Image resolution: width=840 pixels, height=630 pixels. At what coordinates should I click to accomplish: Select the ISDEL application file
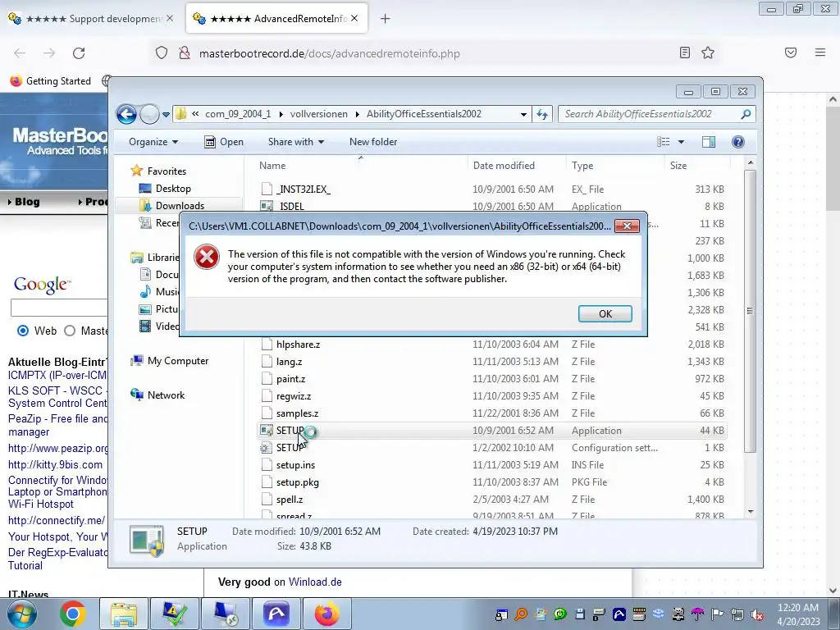(291, 206)
